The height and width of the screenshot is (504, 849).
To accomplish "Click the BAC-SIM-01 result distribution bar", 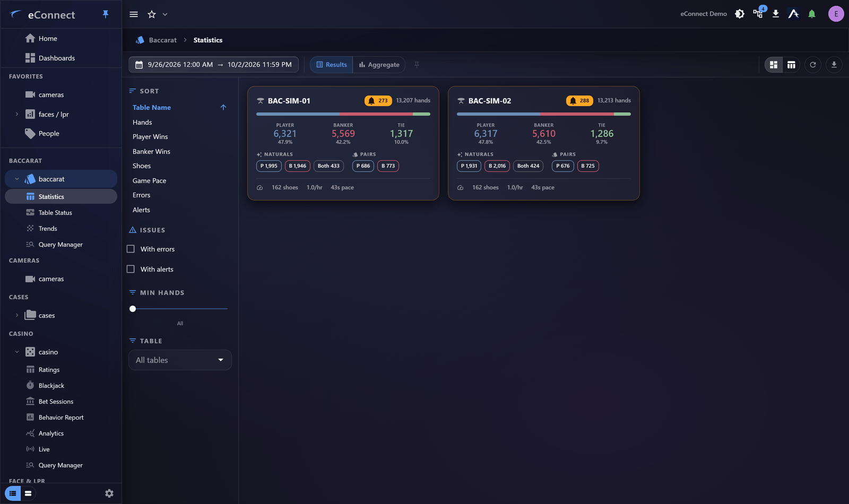I will [343, 114].
